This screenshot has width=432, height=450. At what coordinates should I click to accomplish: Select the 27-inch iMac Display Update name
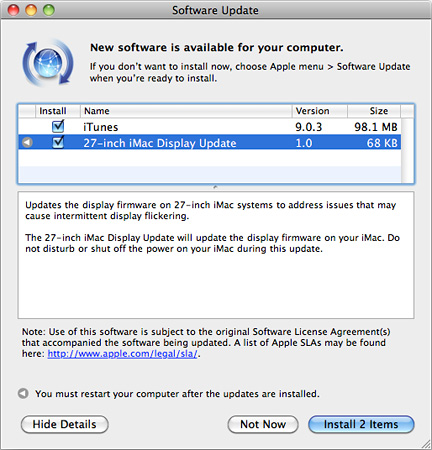(160, 143)
